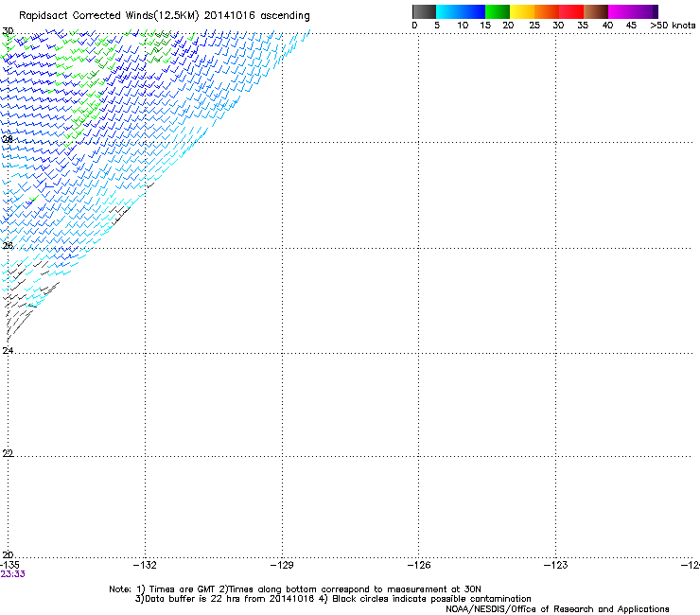Viewport: 700px width, 615px height.
Task: Click legend tick label '25'
Action: (x=534, y=26)
